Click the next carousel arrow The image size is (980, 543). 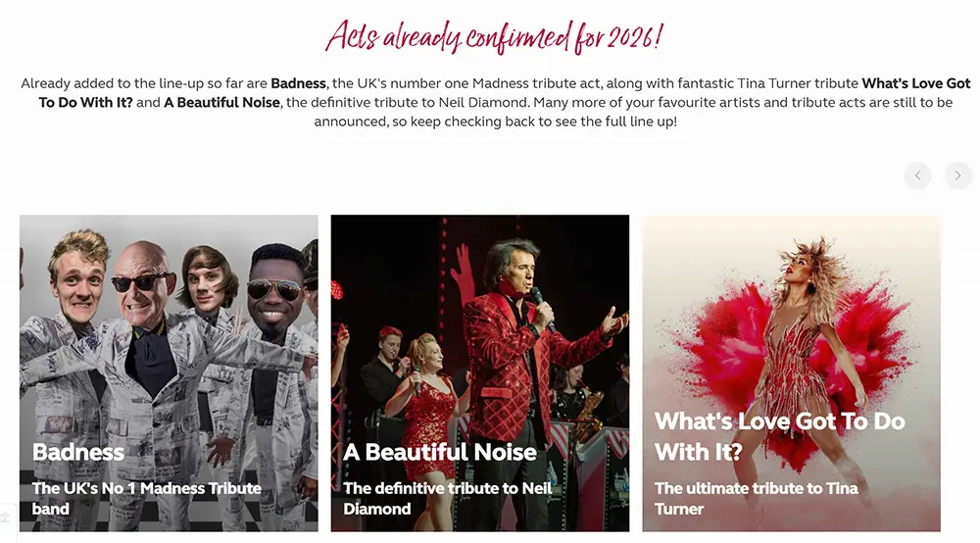tap(957, 175)
